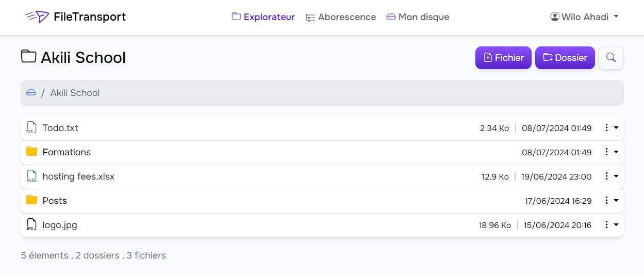Switch to the Explorateur tab
This screenshot has width=644, height=275.
tap(263, 17)
